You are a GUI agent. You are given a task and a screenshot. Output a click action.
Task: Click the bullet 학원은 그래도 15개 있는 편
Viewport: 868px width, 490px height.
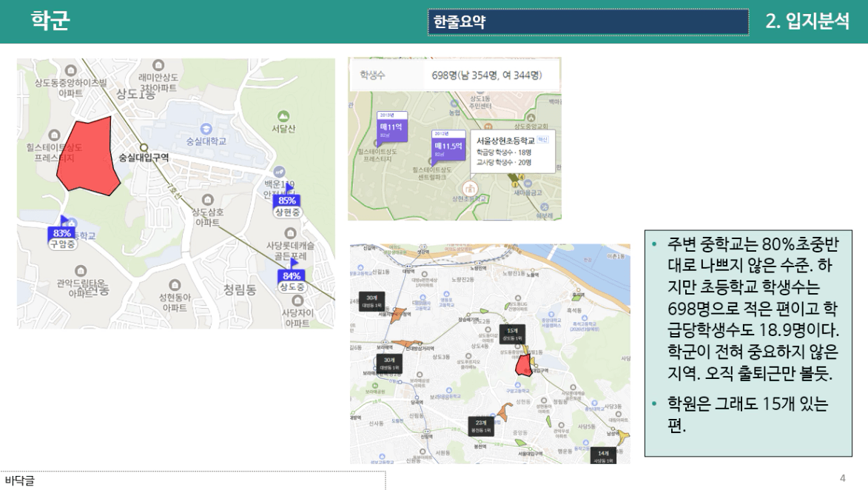pyautogui.click(x=747, y=415)
